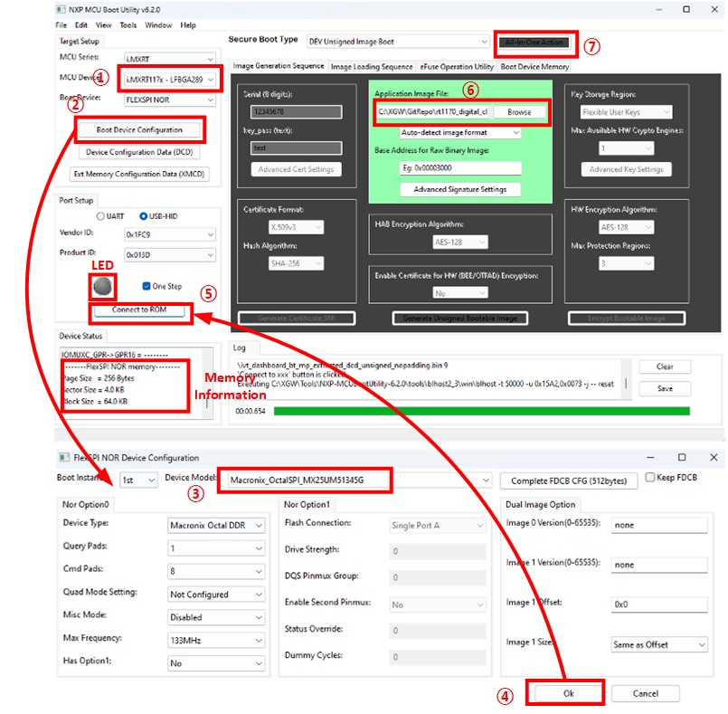The width and height of the screenshot is (728, 714).
Task: Switch to eFuse Operation Utility tab
Action: (x=457, y=67)
